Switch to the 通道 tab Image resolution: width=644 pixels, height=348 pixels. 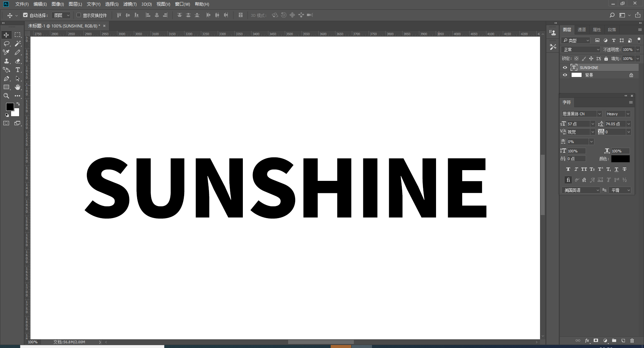582,30
